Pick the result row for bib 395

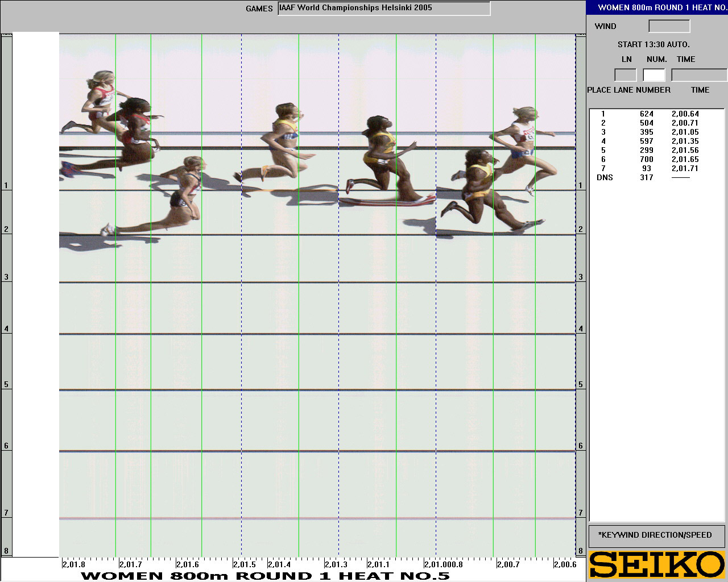(647, 132)
